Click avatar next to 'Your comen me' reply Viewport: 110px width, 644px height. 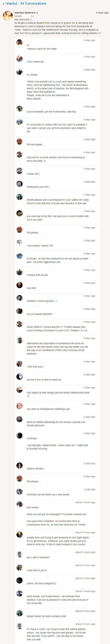20,59
